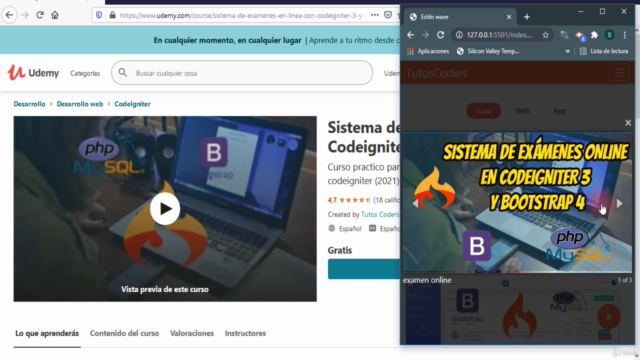Open the Desarrollo breadcrumb link

pos(29,104)
